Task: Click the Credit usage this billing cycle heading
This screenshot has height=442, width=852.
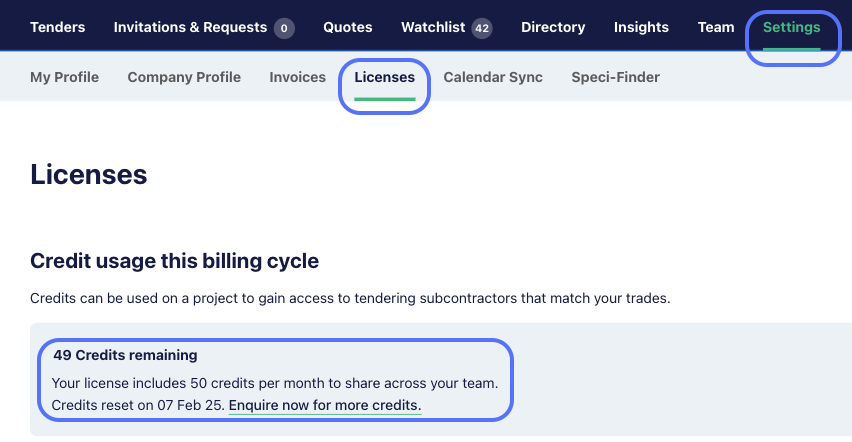Action: (174, 261)
